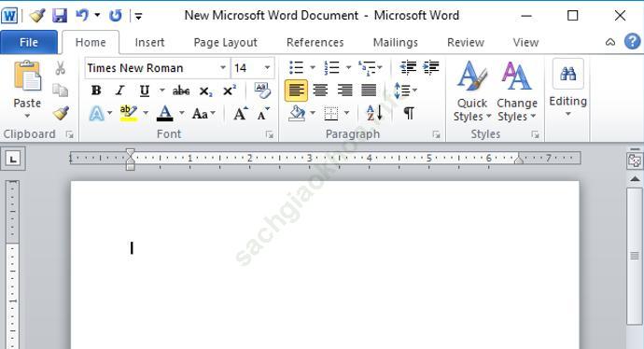Click the text highlight color button
The height and width of the screenshot is (349, 644).
[x=129, y=113]
